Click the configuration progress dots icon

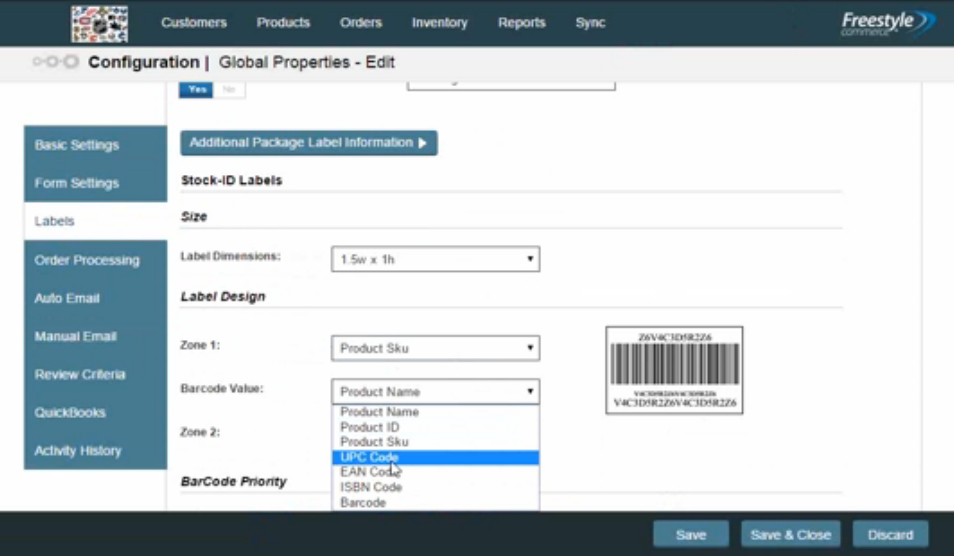[x=56, y=62]
